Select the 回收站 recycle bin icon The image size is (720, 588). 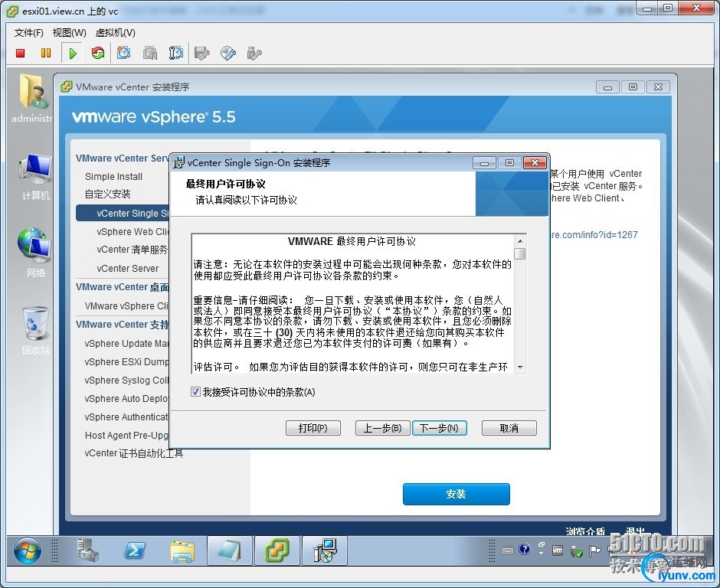click(x=35, y=331)
